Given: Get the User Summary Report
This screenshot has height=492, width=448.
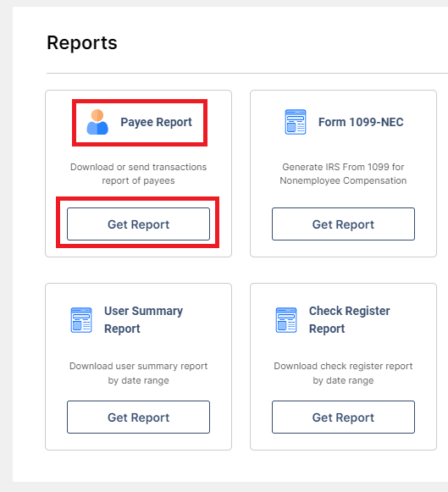Looking at the screenshot, I should (x=138, y=417).
